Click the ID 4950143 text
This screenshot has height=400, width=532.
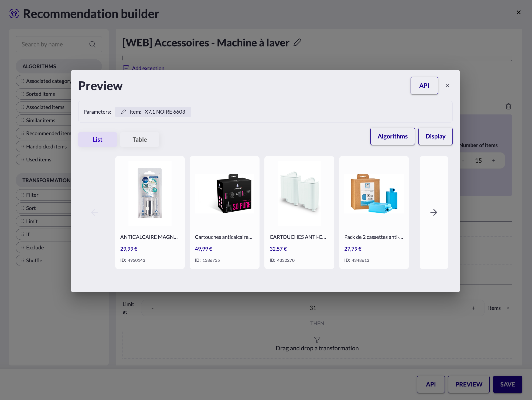click(x=133, y=260)
